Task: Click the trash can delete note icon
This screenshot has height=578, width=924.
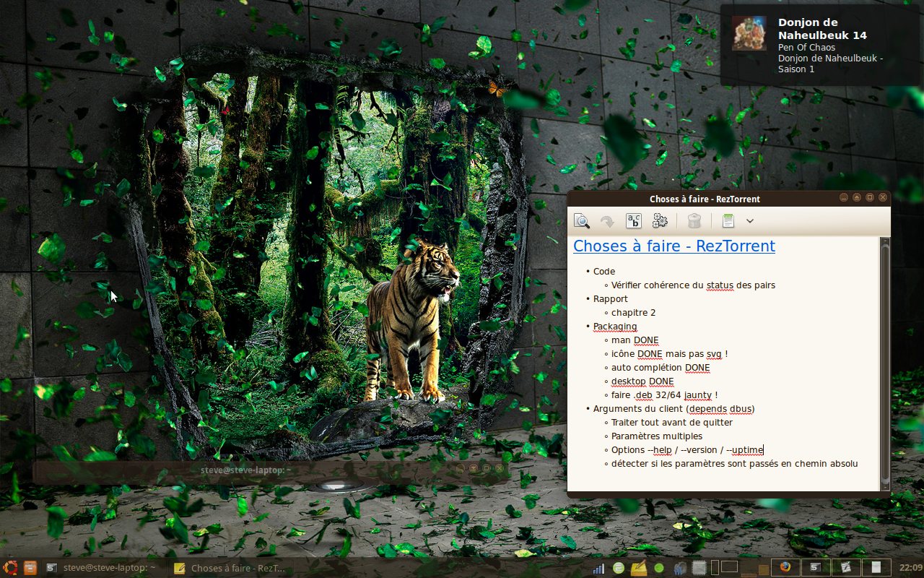Action: 694,221
